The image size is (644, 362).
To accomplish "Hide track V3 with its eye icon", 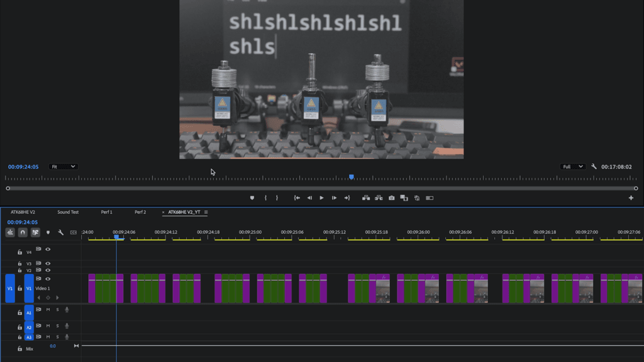I will 48,263.
